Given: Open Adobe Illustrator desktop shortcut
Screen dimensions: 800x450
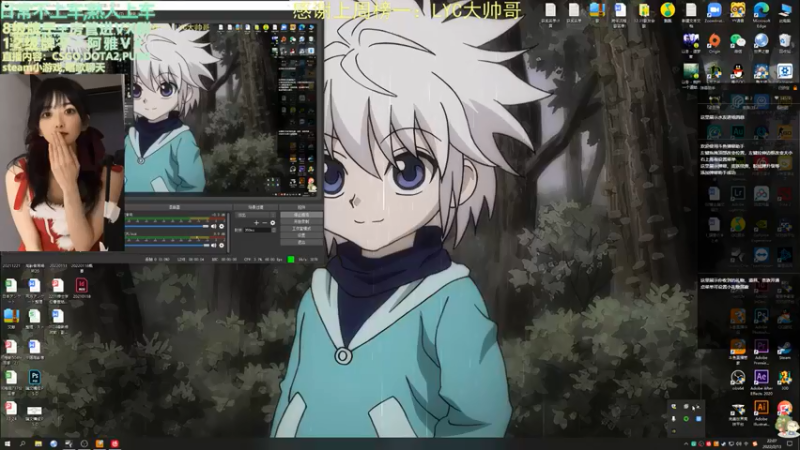Looking at the screenshot, I should 761,409.
